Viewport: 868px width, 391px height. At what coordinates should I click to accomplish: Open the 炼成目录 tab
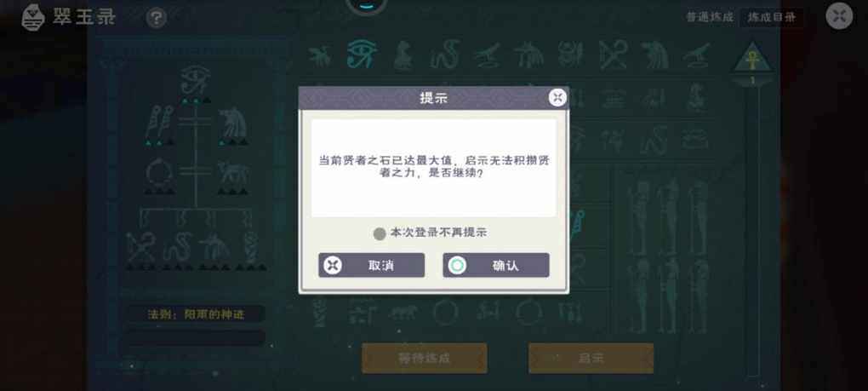point(772,17)
